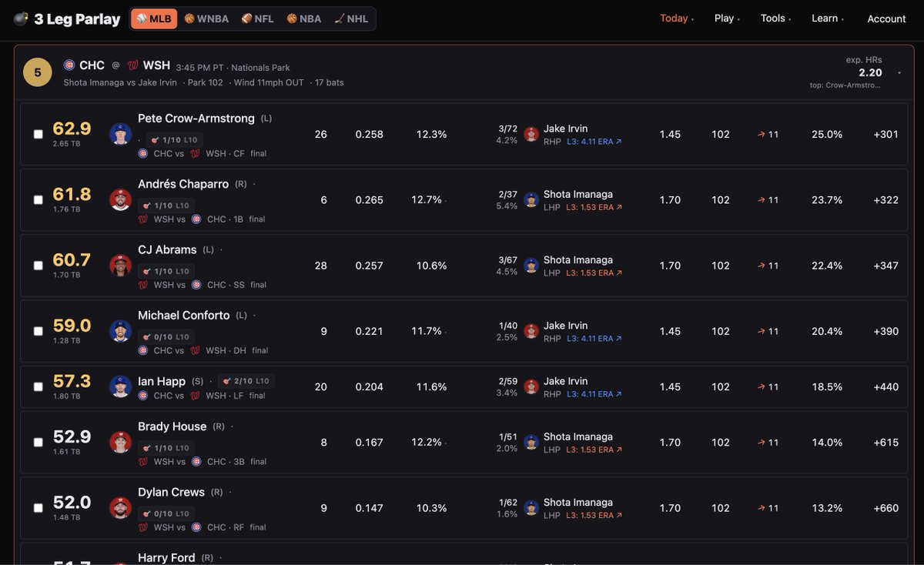Click the 0/10 L10 badge for Dylan Crews
The height and width of the screenshot is (565, 924).
(x=166, y=513)
